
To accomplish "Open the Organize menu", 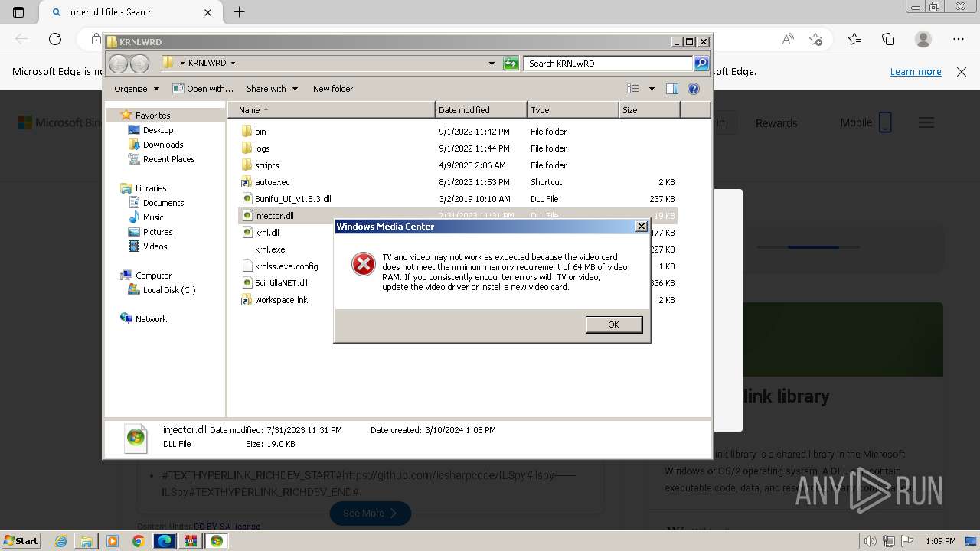I will (x=136, y=89).
